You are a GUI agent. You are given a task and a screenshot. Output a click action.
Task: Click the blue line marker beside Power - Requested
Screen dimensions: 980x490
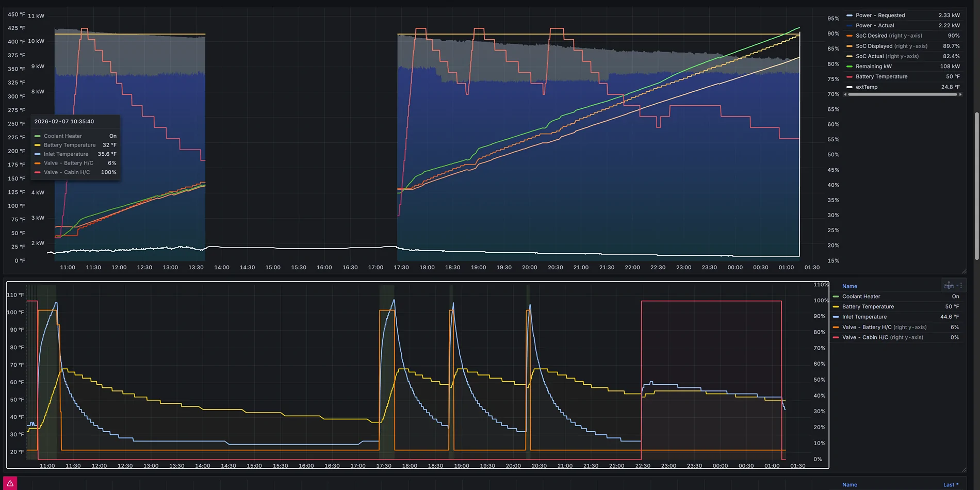tap(849, 15)
